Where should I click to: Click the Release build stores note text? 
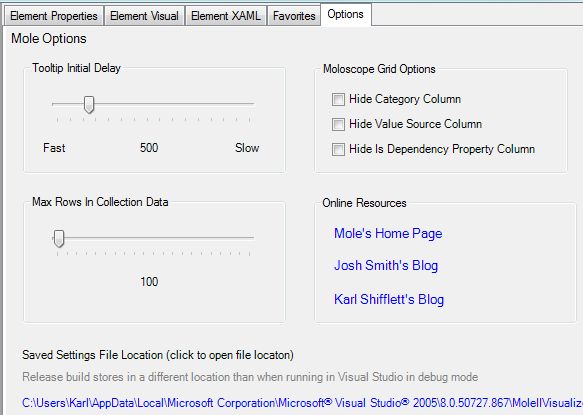250,377
